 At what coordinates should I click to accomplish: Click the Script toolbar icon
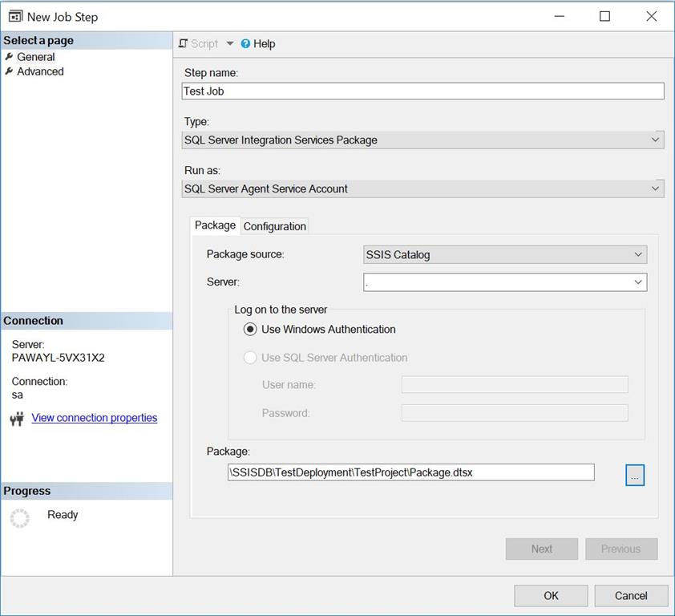tap(184, 43)
